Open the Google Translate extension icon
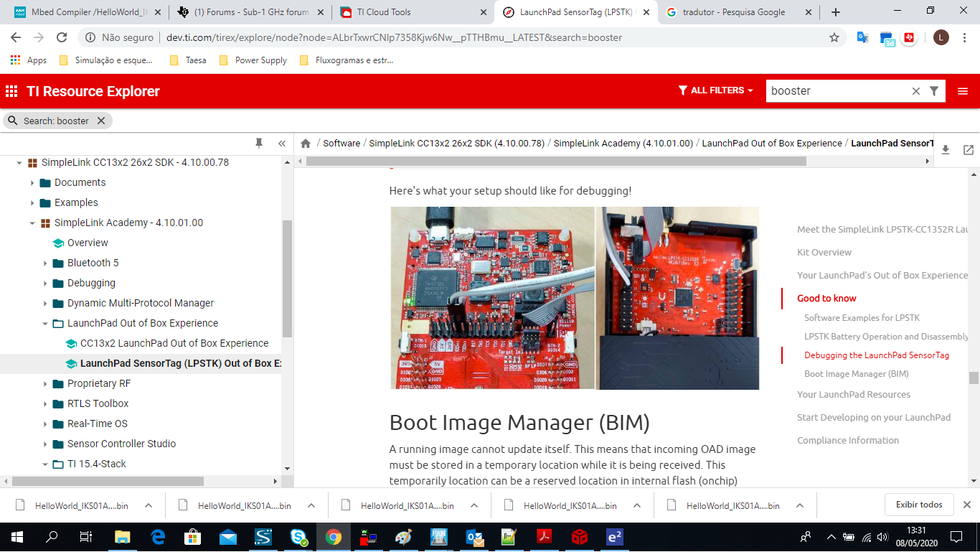The image size is (980, 552). [x=863, y=37]
